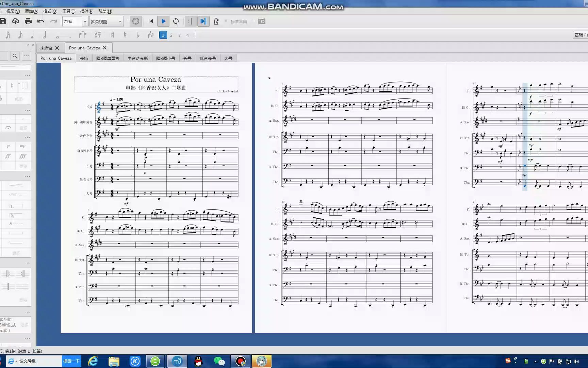The image size is (588, 368).
Task: Open the 长号 part tab
Action: click(187, 58)
